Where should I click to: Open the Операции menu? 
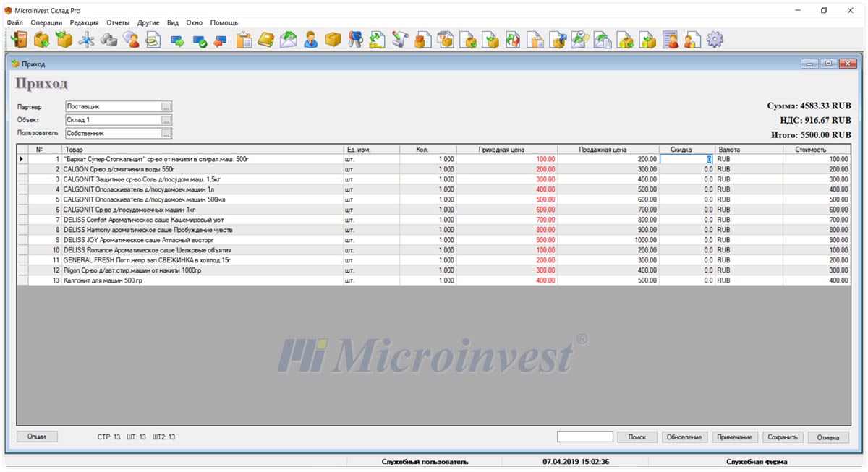pyautogui.click(x=46, y=22)
